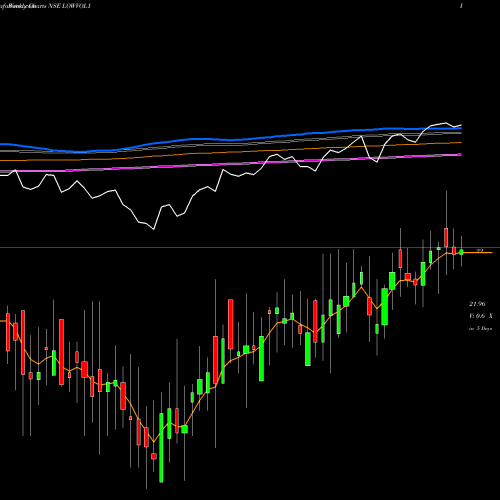Select the 21.96 price label
Viewport: 500px width, 500px height.
click(x=477, y=304)
